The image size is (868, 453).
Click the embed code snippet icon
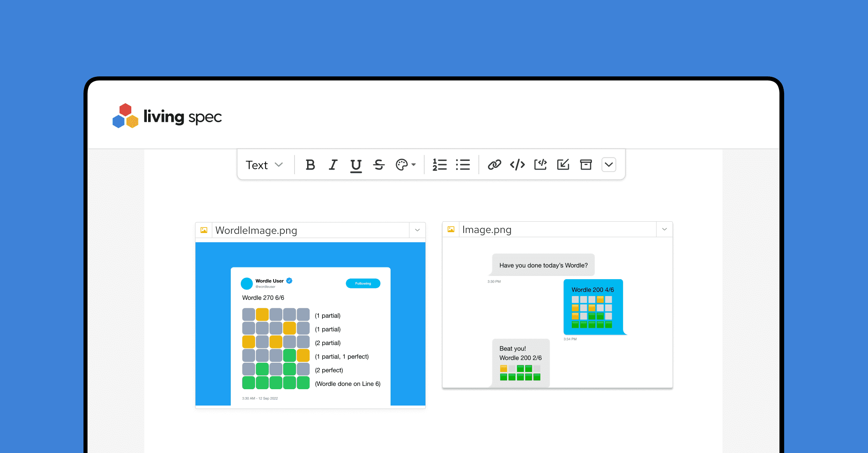click(540, 165)
